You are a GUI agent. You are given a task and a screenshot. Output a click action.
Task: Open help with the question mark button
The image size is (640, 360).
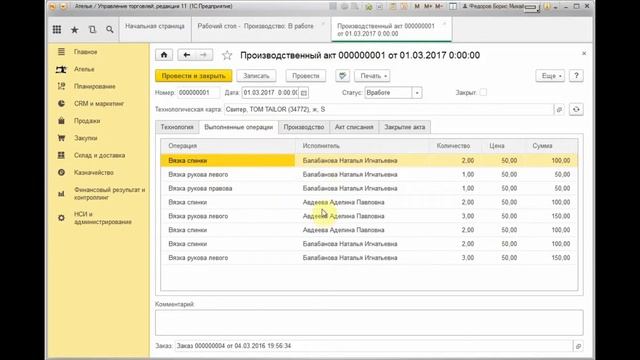[x=576, y=76]
